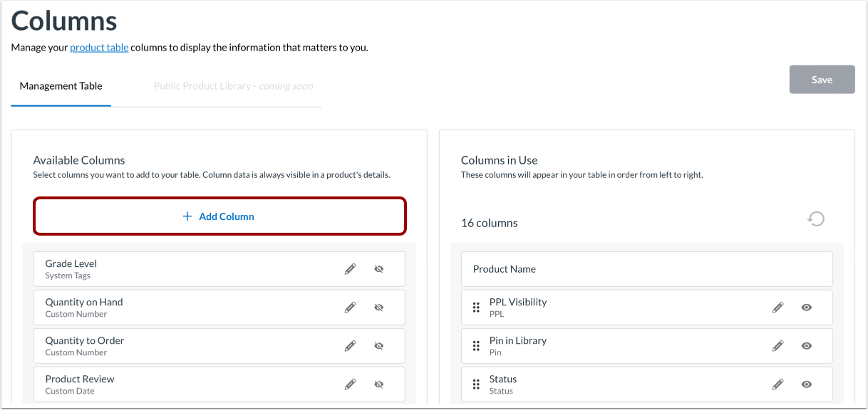Edit the Product Review column

(x=350, y=384)
